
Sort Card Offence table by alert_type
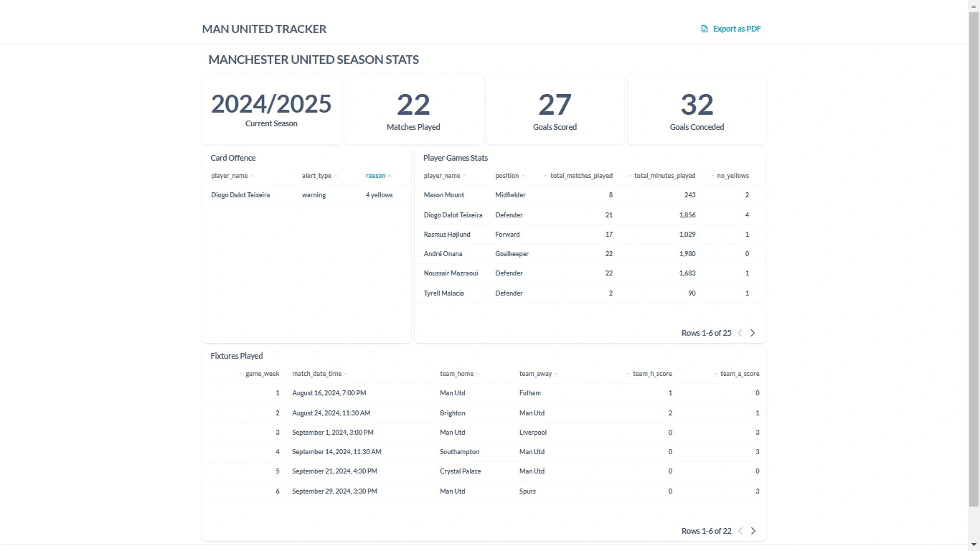pos(319,176)
